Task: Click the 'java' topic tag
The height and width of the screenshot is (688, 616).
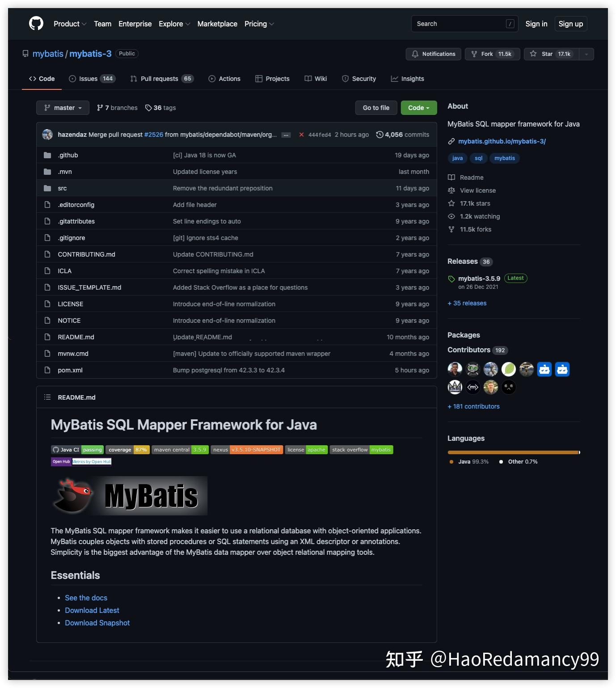Action: (x=457, y=158)
